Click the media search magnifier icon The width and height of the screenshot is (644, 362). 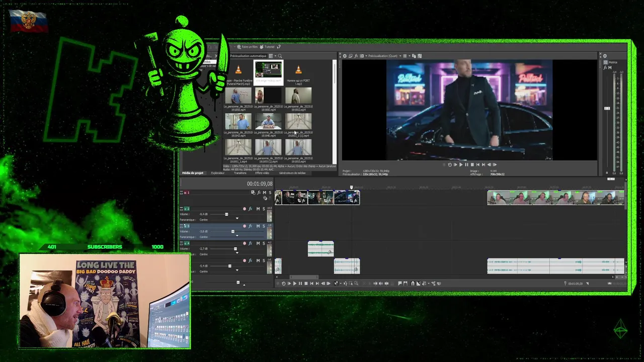pyautogui.click(x=280, y=56)
